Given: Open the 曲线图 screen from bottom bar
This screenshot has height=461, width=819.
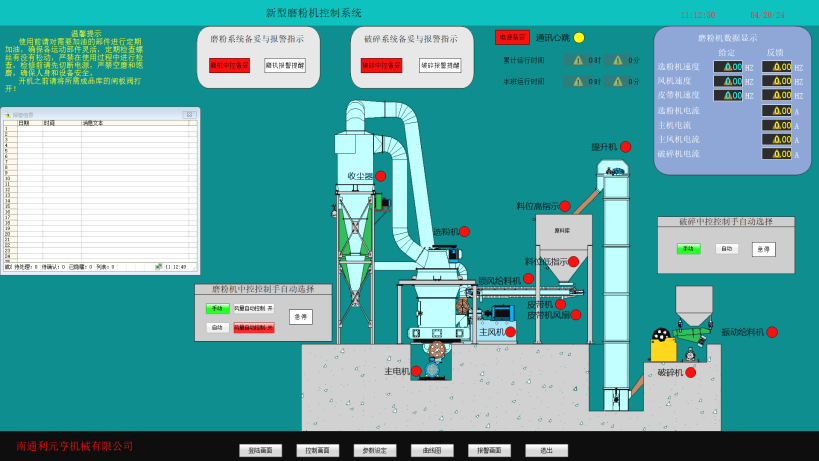Looking at the screenshot, I should (x=432, y=450).
